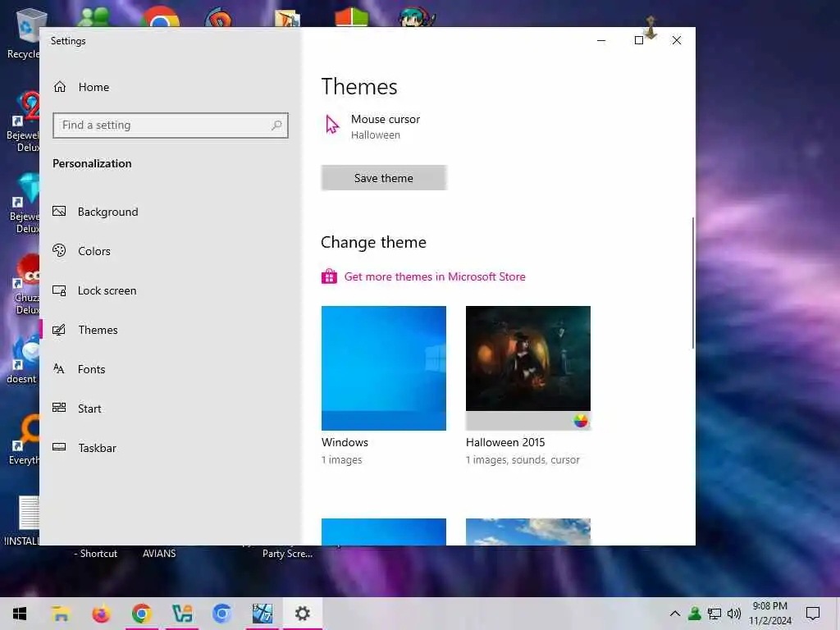This screenshot has height=630, width=840.
Task: Open Google Chrome from taskbar
Action: 142,614
